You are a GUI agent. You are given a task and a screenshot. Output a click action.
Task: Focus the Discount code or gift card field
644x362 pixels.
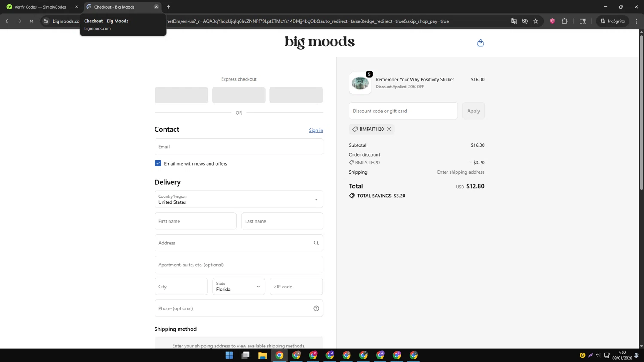coord(403,111)
